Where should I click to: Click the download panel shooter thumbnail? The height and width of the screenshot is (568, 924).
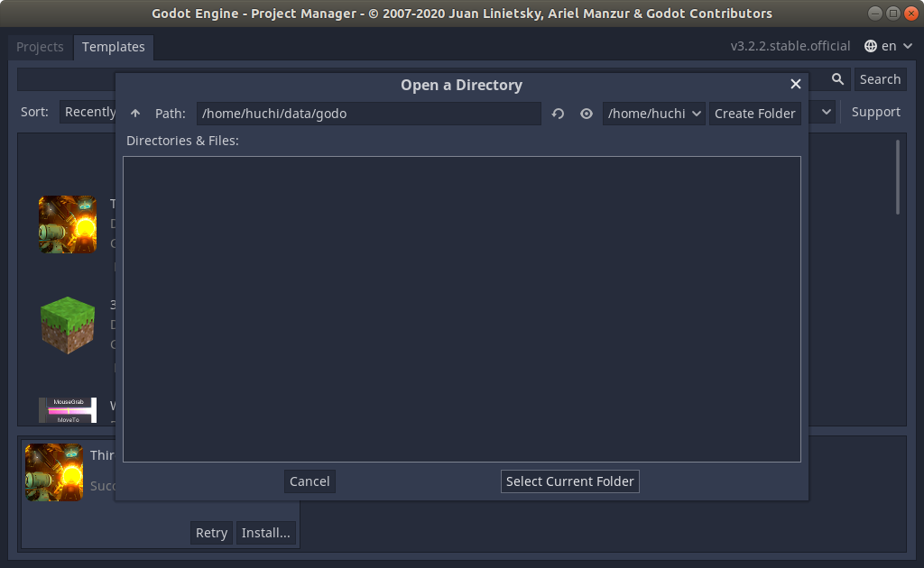(x=54, y=472)
